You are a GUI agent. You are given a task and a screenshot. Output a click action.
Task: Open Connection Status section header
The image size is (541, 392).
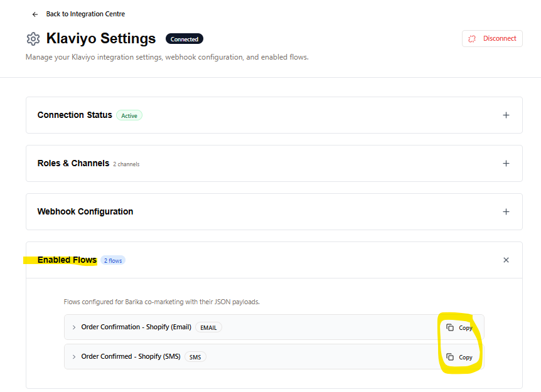[x=274, y=115]
